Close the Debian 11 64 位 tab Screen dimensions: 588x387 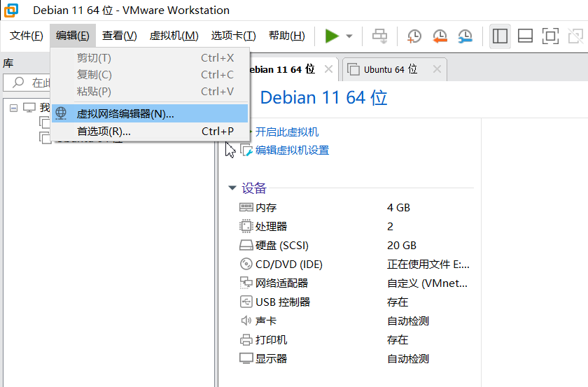(x=328, y=69)
